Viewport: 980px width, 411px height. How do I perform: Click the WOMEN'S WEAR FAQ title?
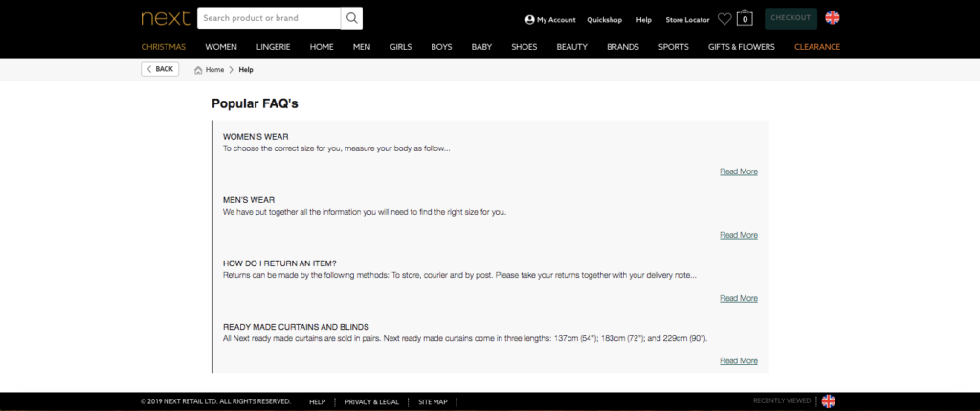pos(256,137)
